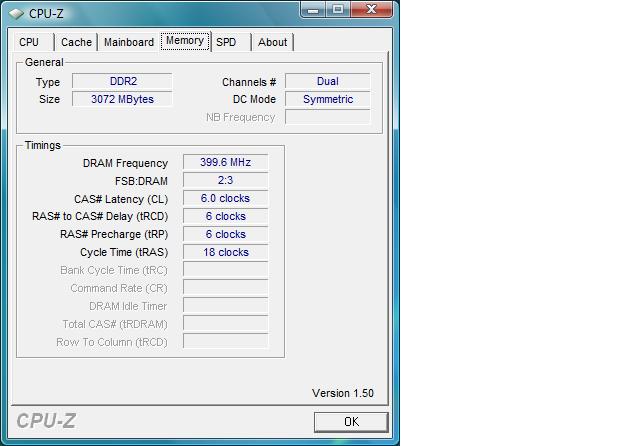The image size is (640, 446).
Task: Click the CAS# Latency (CL) label
Action: (121, 199)
